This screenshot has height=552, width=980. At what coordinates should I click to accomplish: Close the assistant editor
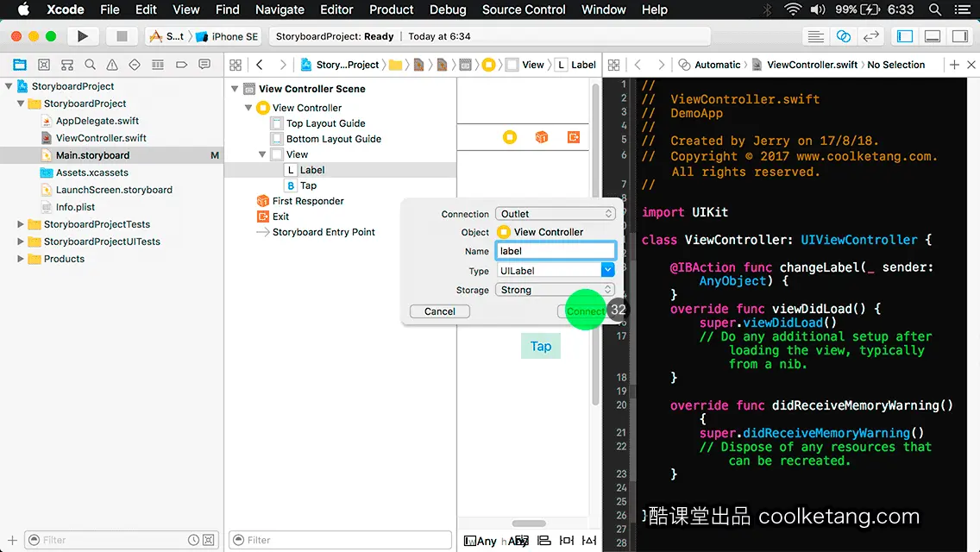point(971,65)
